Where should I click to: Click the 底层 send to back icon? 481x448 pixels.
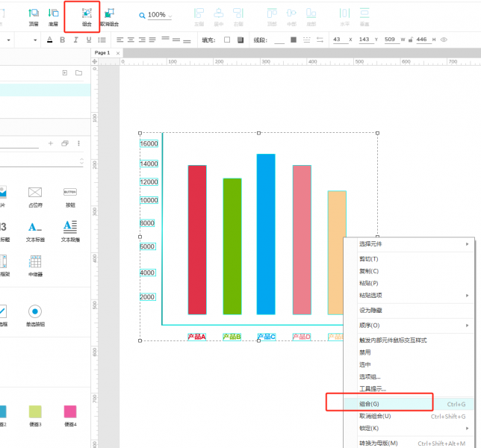click(x=53, y=13)
